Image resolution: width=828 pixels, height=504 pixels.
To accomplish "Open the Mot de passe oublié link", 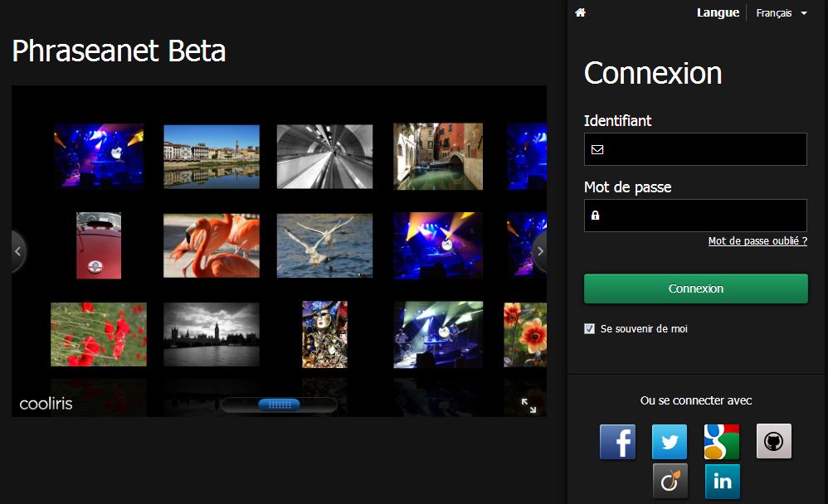I will 757,241.
